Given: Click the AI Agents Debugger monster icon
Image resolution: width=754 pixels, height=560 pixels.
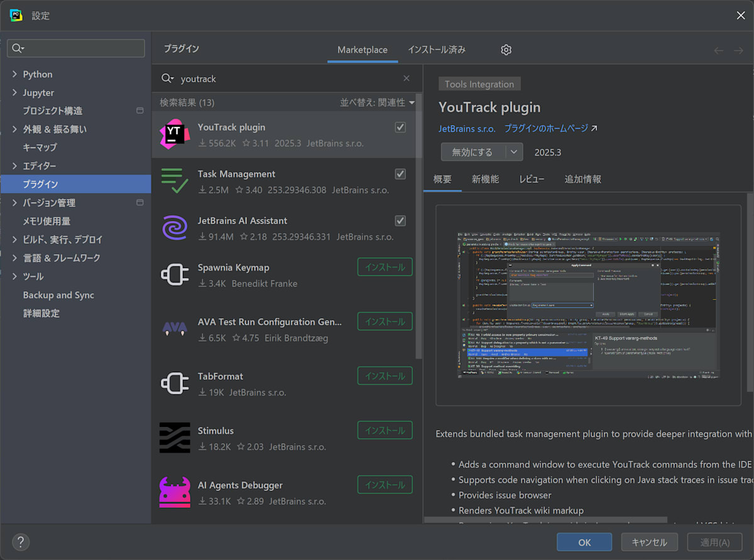Looking at the screenshot, I should 174,492.
